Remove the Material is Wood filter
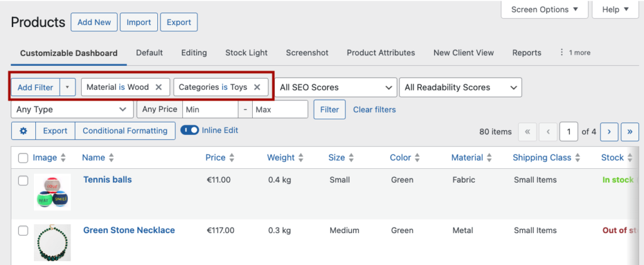 click(158, 87)
